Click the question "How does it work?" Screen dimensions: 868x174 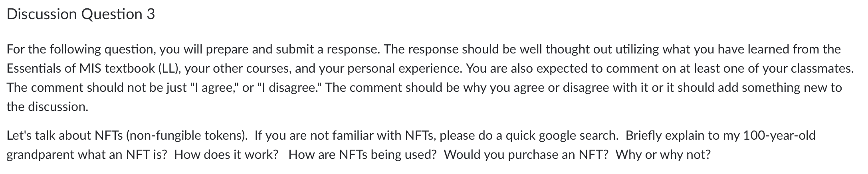click(x=226, y=155)
